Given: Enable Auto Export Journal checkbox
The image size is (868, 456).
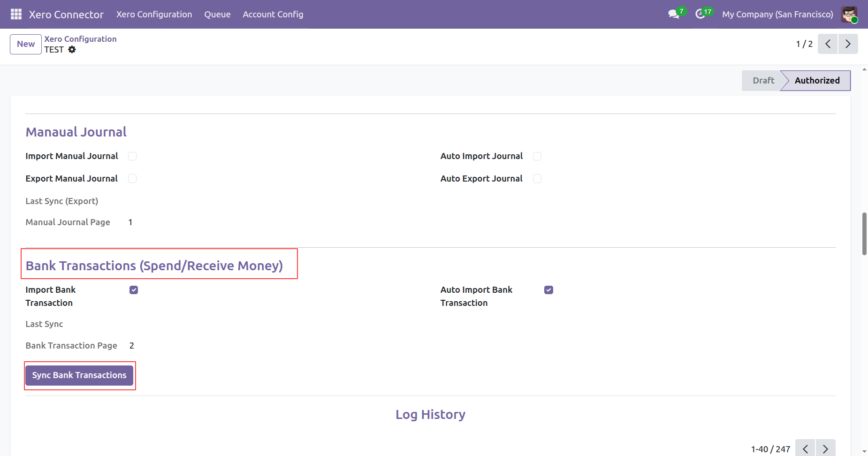Looking at the screenshot, I should (x=537, y=179).
